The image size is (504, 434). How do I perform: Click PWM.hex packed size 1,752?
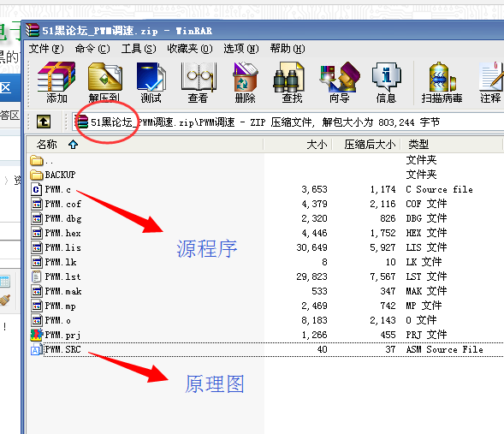tap(382, 233)
